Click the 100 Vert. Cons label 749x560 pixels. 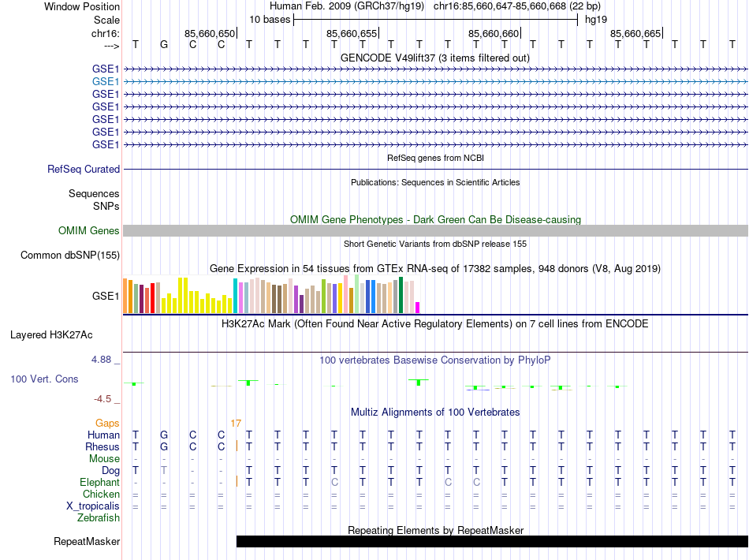pos(44,379)
